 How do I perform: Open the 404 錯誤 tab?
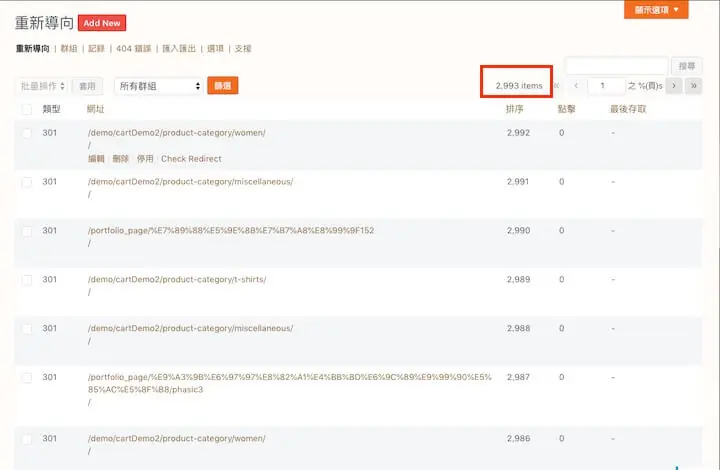(134, 49)
